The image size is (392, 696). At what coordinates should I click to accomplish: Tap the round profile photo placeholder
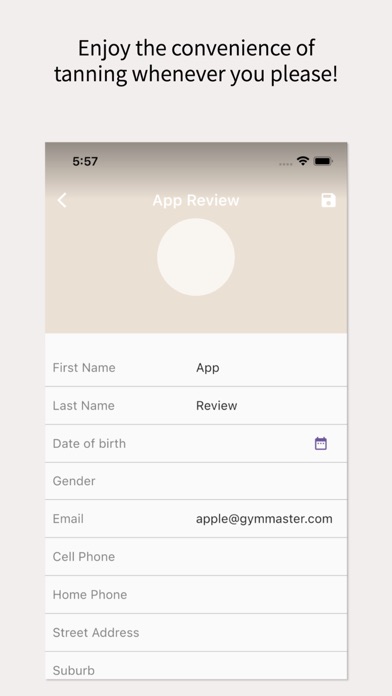[x=196, y=257]
